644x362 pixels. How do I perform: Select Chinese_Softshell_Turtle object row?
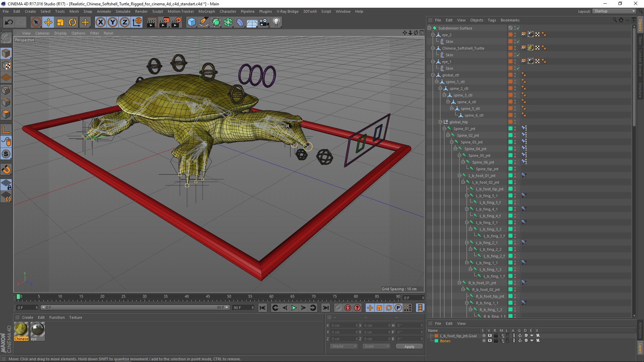click(463, 48)
